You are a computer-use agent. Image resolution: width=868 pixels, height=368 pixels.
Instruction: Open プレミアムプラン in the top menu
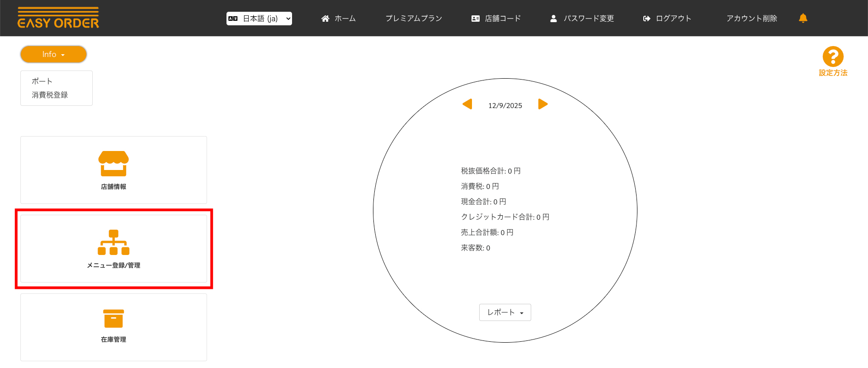point(413,19)
